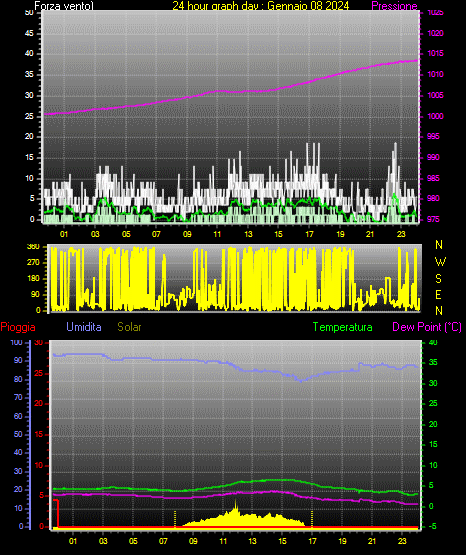Click the '1020' pressure axis value
The image size is (466, 555).
point(435,33)
